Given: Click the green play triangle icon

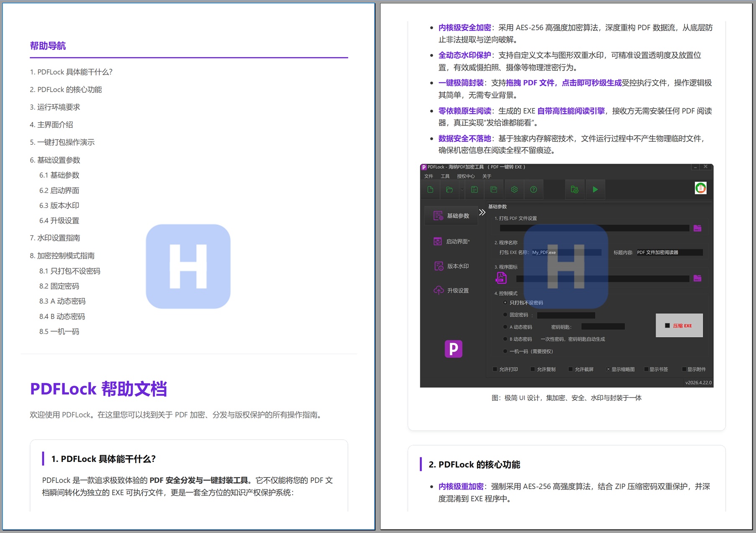Looking at the screenshot, I should tap(595, 190).
